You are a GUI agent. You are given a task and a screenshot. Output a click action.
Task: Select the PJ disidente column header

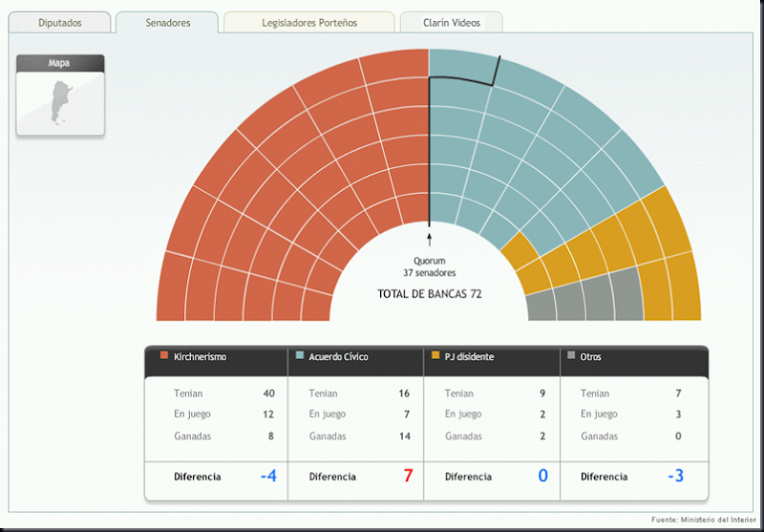[492, 361]
